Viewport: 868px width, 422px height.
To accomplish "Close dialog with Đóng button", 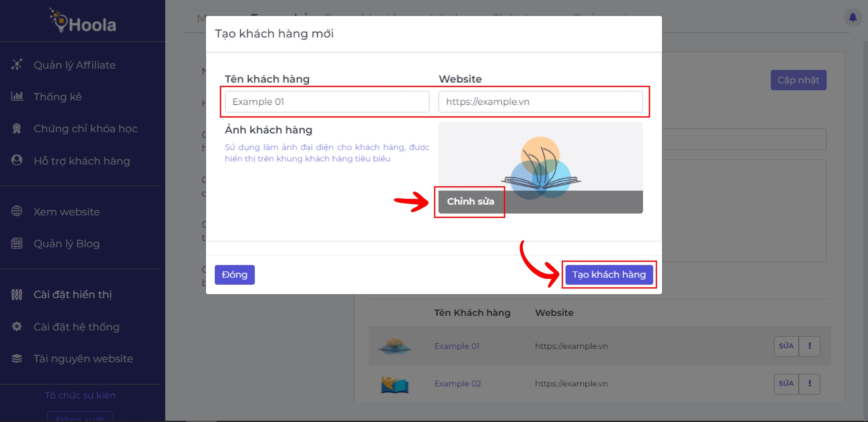I will pos(234,275).
